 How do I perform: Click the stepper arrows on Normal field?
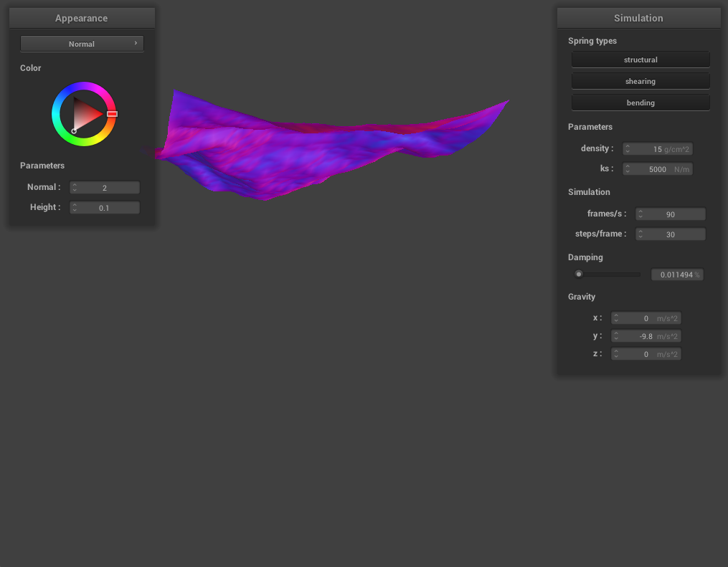pos(75,188)
